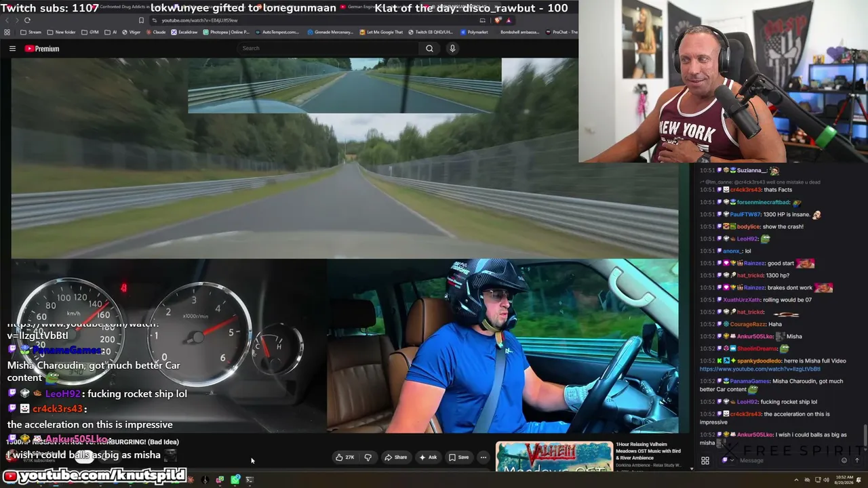Click username Suzianna__ in chat

[x=752, y=170]
